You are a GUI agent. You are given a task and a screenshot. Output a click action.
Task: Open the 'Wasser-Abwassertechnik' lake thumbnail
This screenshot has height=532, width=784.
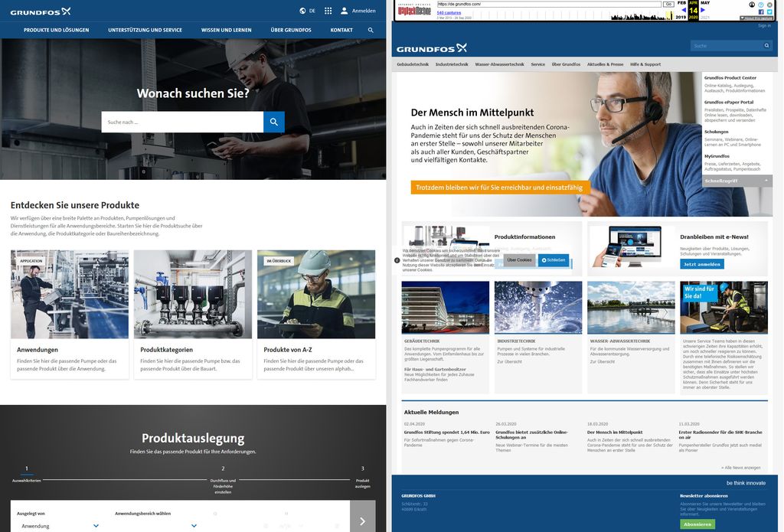pyautogui.click(x=631, y=307)
